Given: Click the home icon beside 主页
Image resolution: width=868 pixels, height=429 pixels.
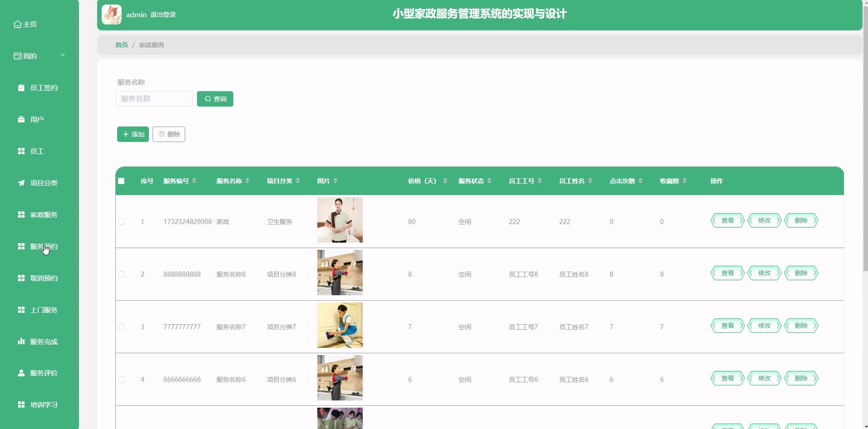Looking at the screenshot, I should (x=18, y=24).
